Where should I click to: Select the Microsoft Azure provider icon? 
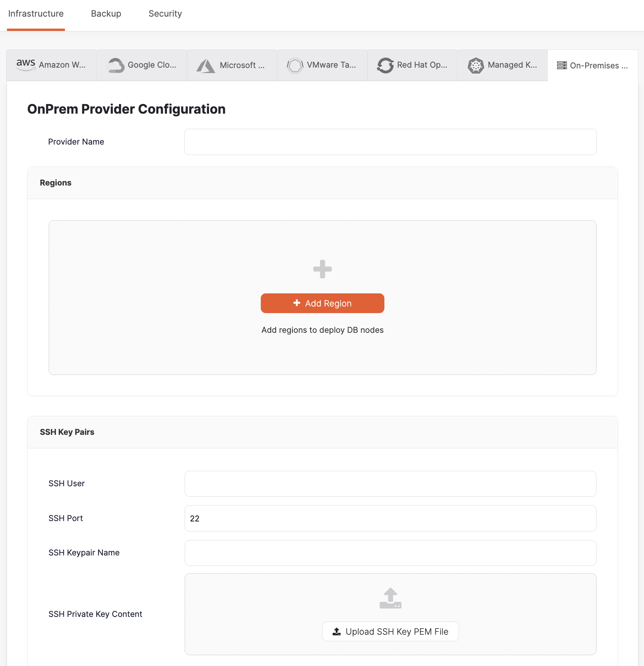pos(206,65)
